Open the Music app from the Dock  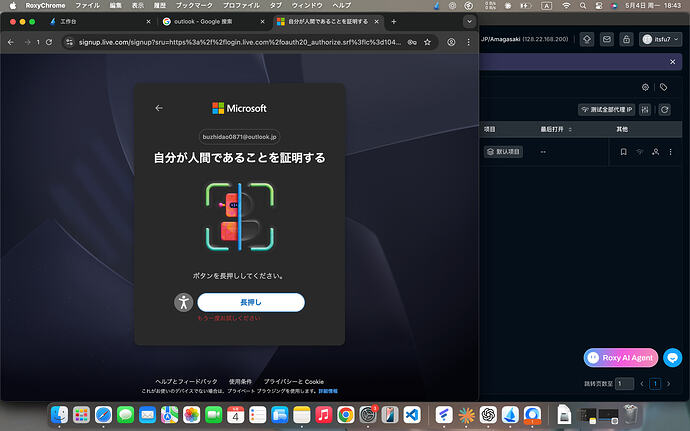click(x=323, y=414)
